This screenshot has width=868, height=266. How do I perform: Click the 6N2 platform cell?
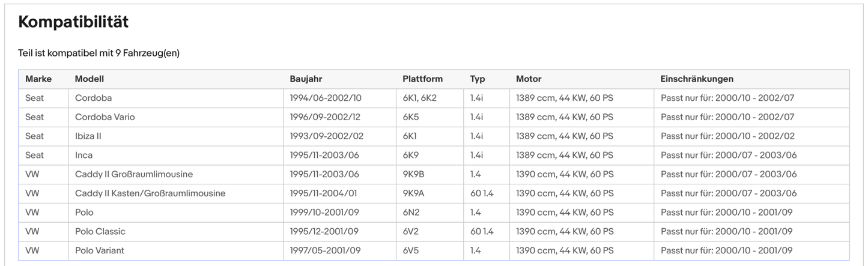click(x=412, y=213)
